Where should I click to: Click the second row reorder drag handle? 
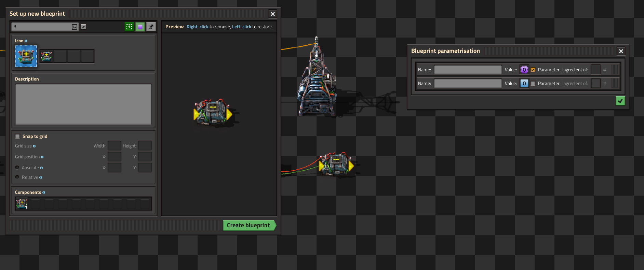[615, 83]
